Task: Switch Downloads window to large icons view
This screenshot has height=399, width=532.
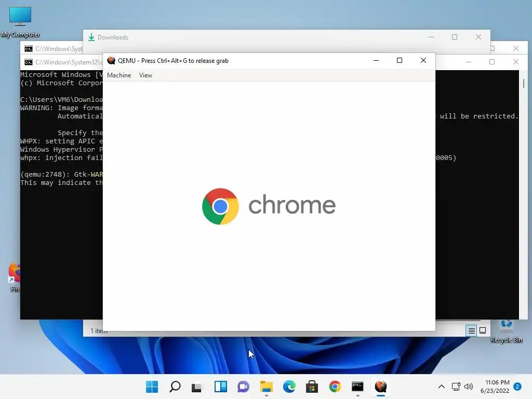Action: tap(483, 330)
